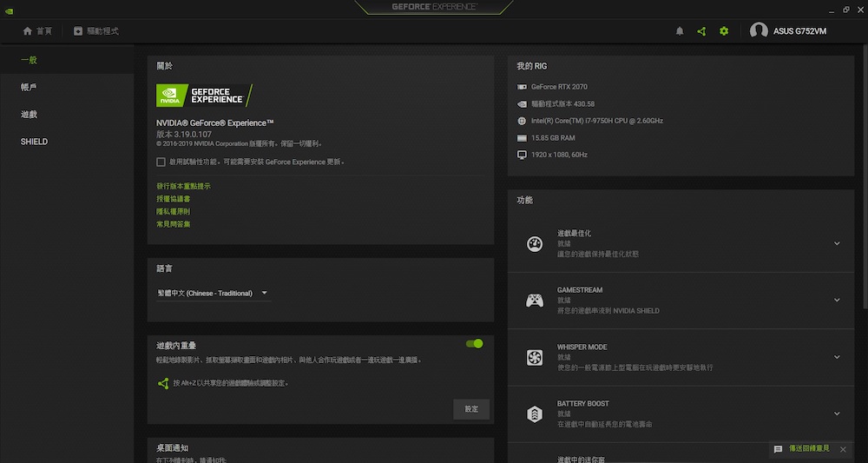868x463 pixels.
Task: Click the Whisper Mode fan icon
Action: coord(535,357)
